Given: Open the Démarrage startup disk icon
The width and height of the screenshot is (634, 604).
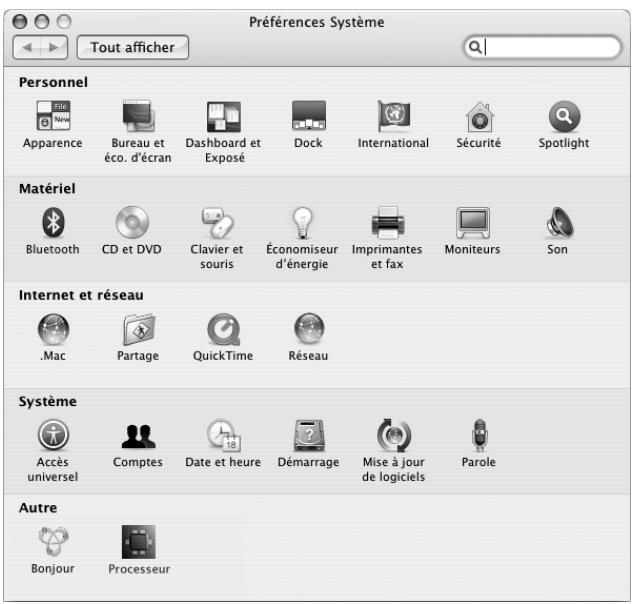Looking at the screenshot, I should [x=309, y=435].
